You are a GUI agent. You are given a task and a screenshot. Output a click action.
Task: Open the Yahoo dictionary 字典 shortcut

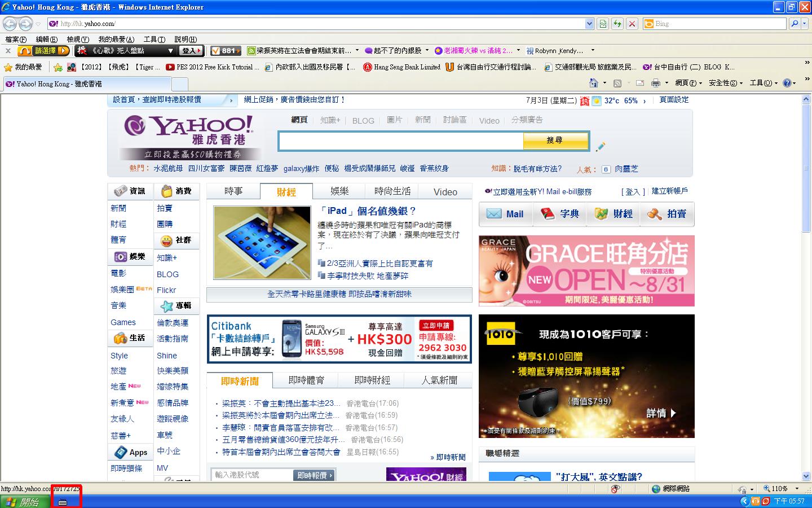(x=559, y=214)
